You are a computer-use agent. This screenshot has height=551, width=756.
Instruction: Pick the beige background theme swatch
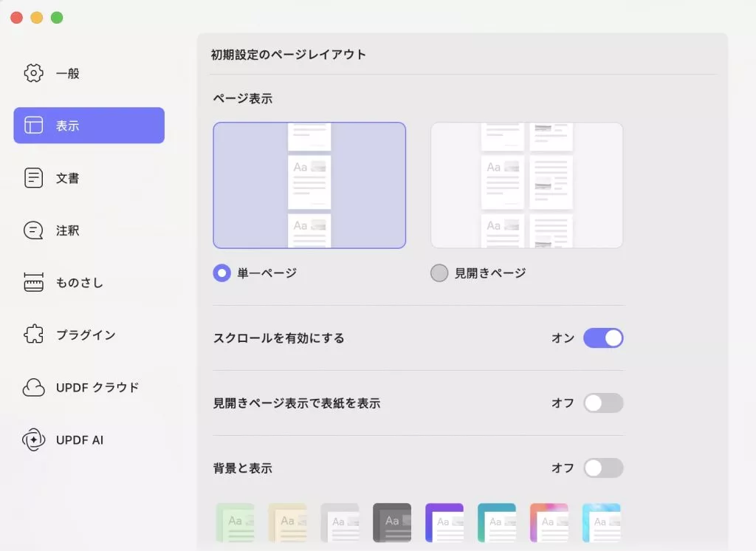[287, 522]
